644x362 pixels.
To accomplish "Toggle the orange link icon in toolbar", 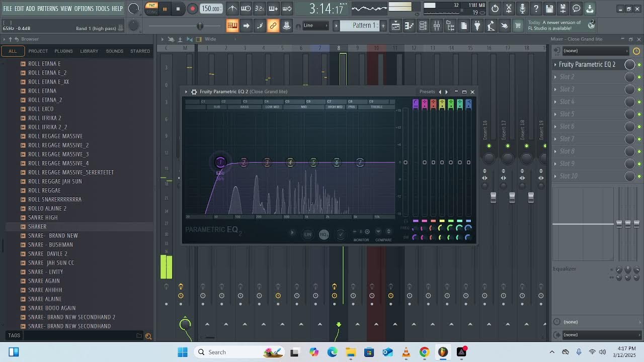I will pyautogui.click(x=273, y=26).
